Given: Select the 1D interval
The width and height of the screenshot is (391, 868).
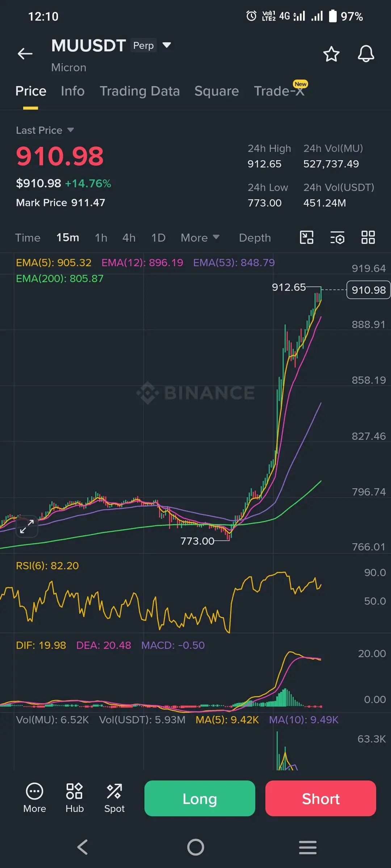Looking at the screenshot, I should tap(158, 238).
